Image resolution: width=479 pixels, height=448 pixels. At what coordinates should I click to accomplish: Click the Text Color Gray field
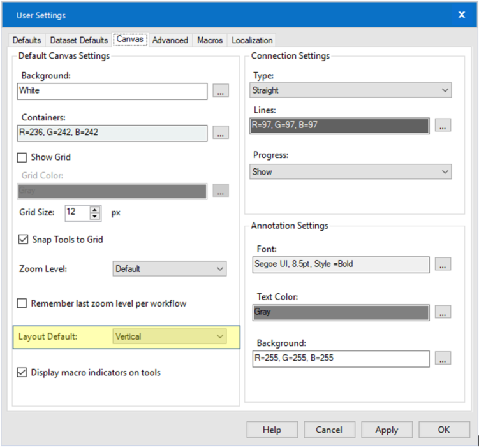tap(341, 312)
